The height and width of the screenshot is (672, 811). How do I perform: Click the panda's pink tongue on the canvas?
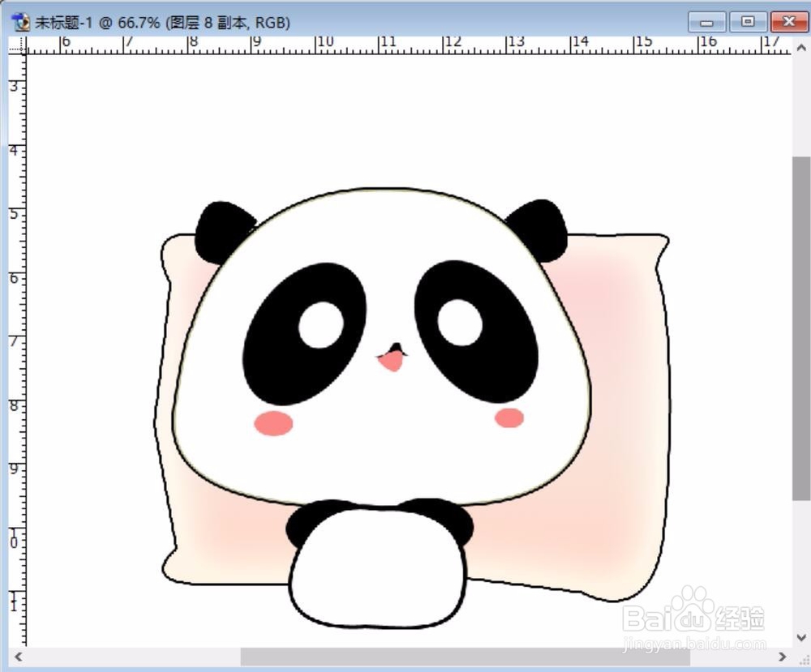(x=391, y=358)
